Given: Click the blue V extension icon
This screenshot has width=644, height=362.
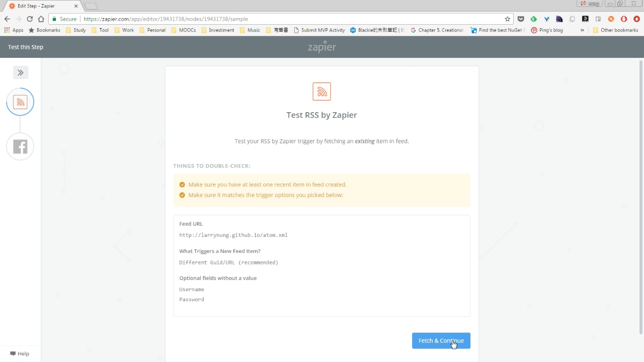Looking at the screenshot, I should pyautogui.click(x=546, y=19).
